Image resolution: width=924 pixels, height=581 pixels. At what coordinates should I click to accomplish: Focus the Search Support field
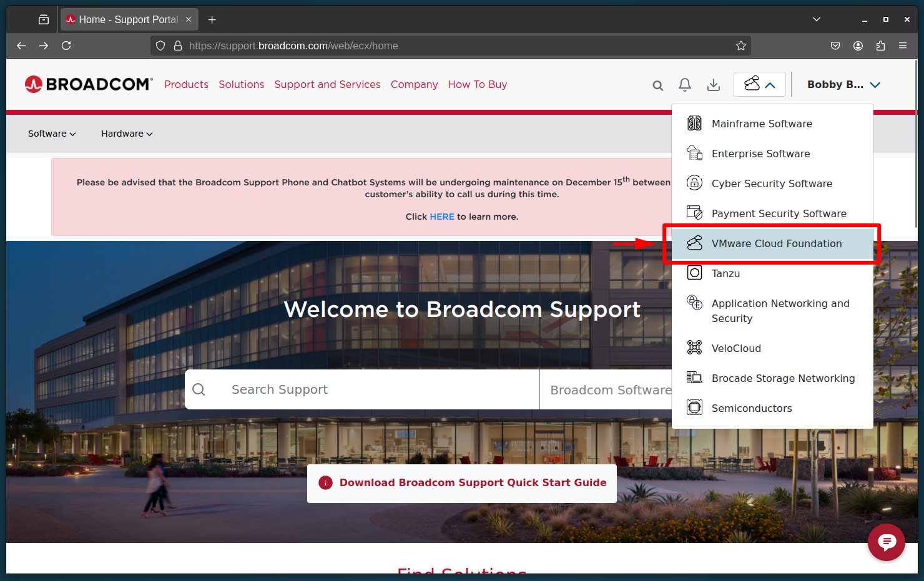pos(362,389)
